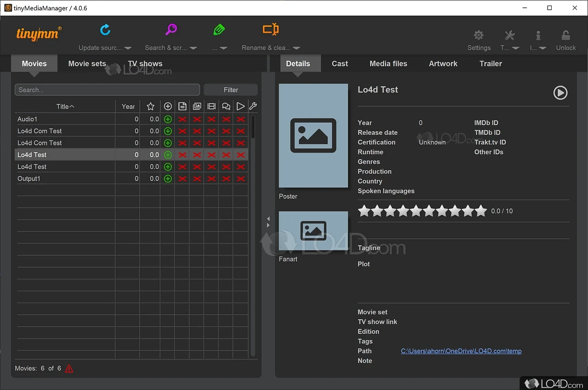Image resolution: width=588 pixels, height=390 pixels.
Task: Open the movie path link to the temp folder
Action: click(461, 350)
